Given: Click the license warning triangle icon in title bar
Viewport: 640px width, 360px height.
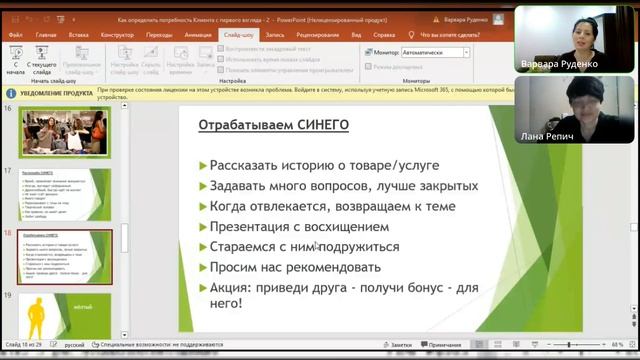Looking at the screenshot, I should coord(436,20).
